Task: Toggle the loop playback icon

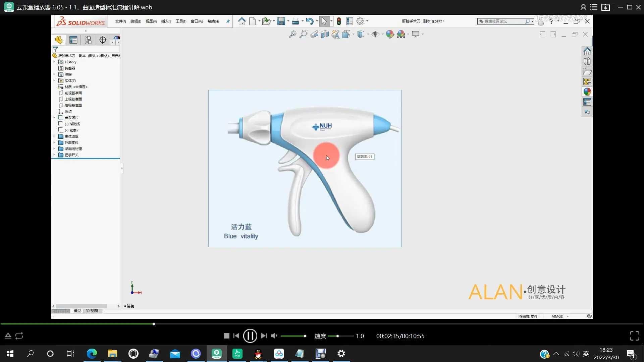Action: click(x=19, y=336)
